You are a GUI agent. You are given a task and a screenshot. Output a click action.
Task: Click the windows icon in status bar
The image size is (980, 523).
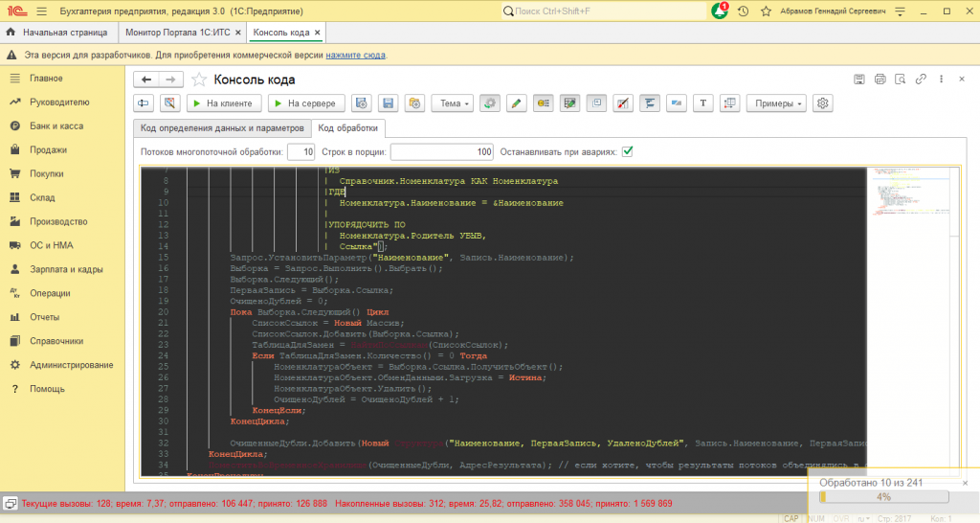[10, 503]
